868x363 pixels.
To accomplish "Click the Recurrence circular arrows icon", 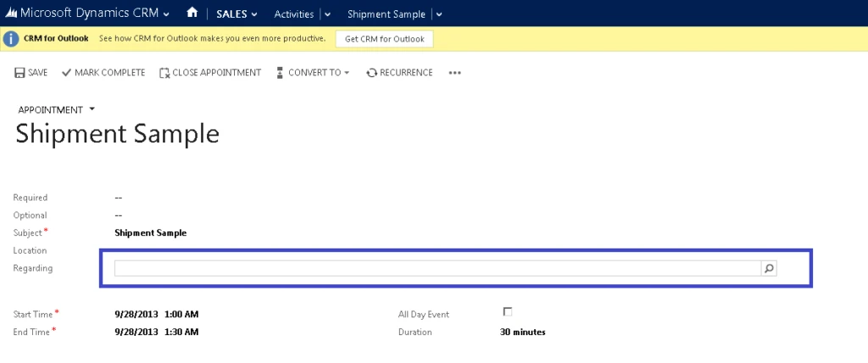I will pyautogui.click(x=371, y=73).
